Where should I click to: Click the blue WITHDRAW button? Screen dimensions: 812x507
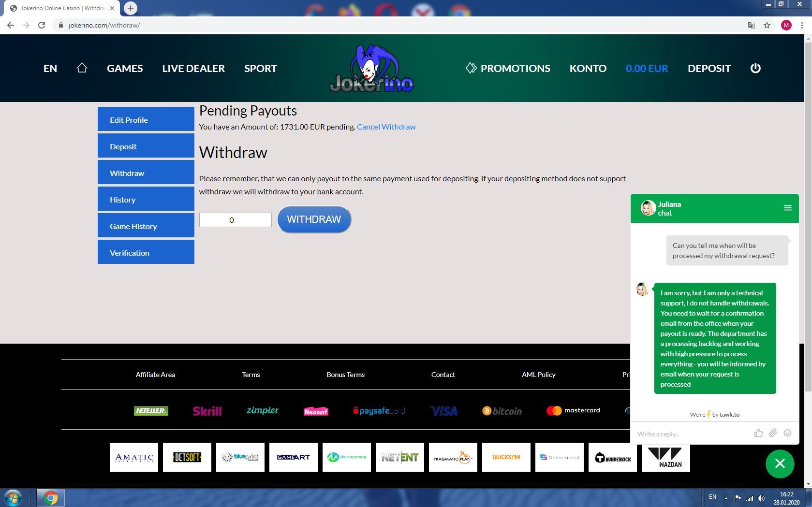click(314, 219)
